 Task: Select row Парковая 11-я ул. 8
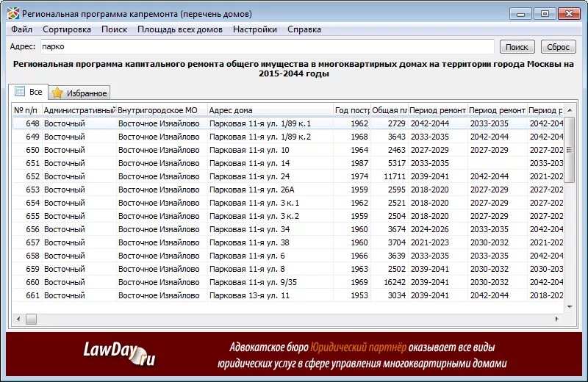pos(288,269)
